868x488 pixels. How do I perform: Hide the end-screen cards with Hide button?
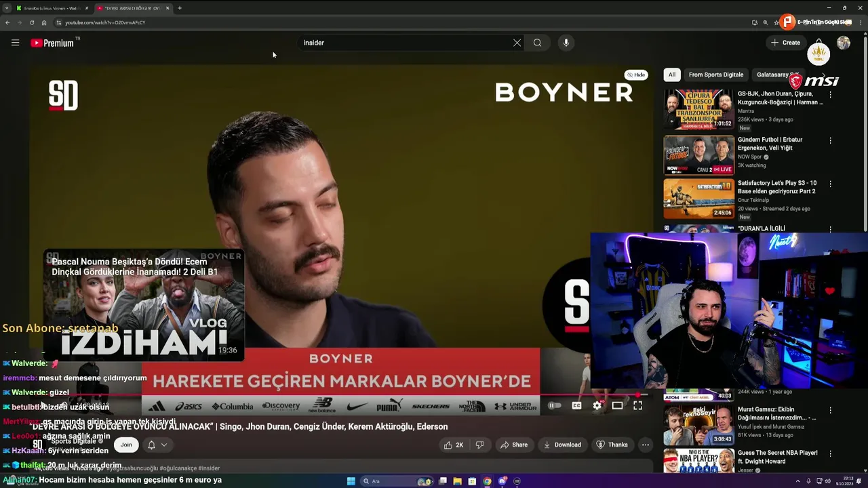[635, 75]
